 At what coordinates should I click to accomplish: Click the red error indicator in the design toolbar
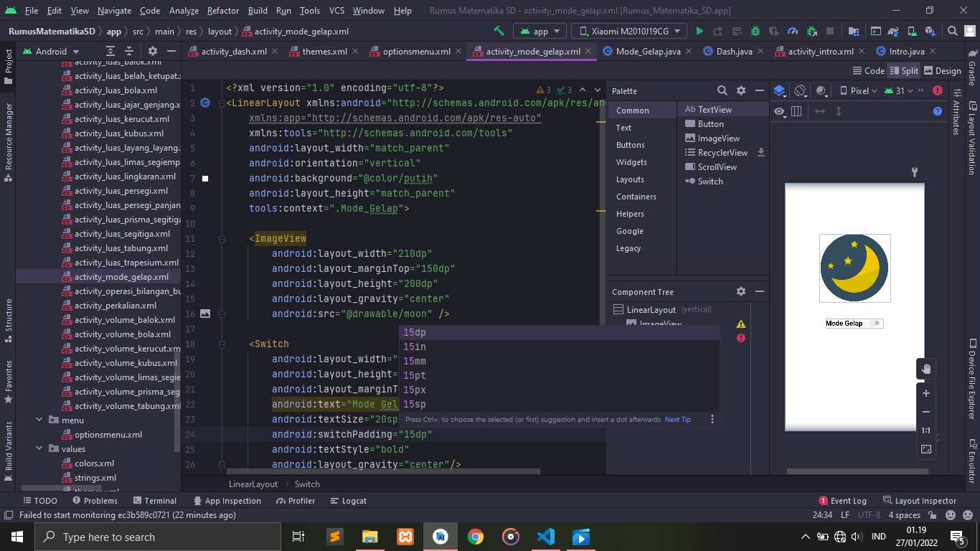pyautogui.click(x=938, y=91)
